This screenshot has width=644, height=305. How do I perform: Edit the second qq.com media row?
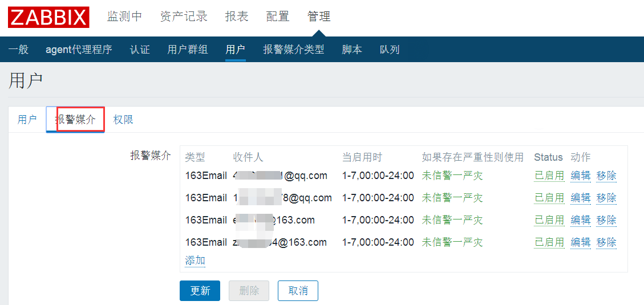581,198
